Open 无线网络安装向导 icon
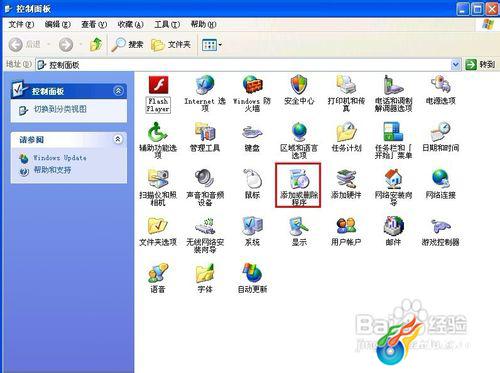500x373 pixels. [205, 235]
